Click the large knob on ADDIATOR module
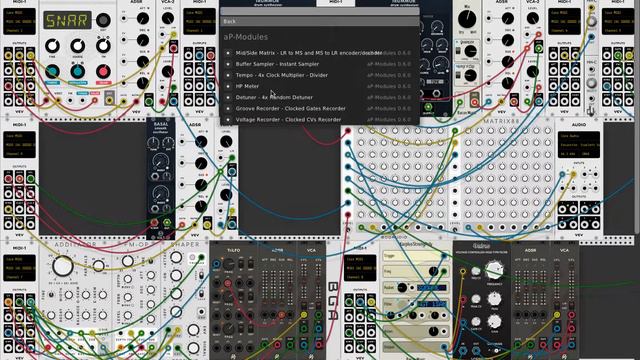The image size is (640, 360). pos(63,266)
